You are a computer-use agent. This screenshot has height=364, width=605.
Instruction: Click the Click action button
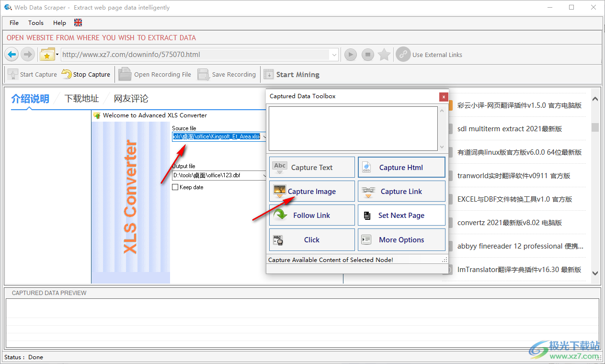tap(312, 239)
